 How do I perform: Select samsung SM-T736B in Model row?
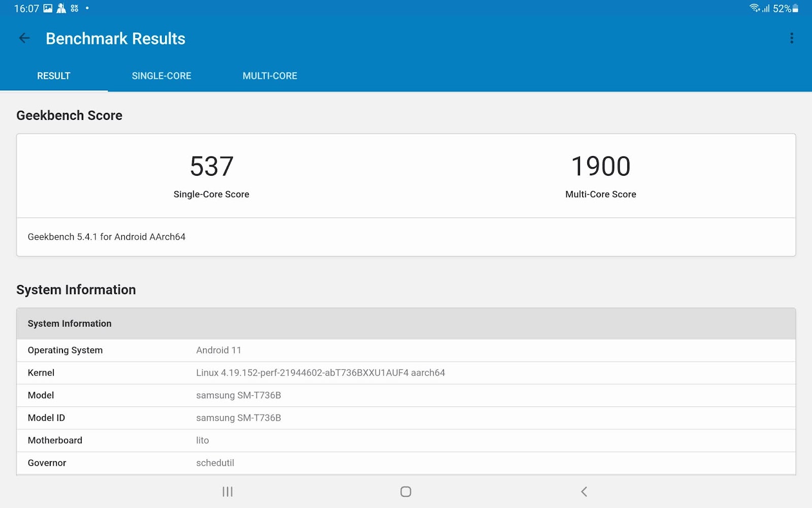[239, 395]
